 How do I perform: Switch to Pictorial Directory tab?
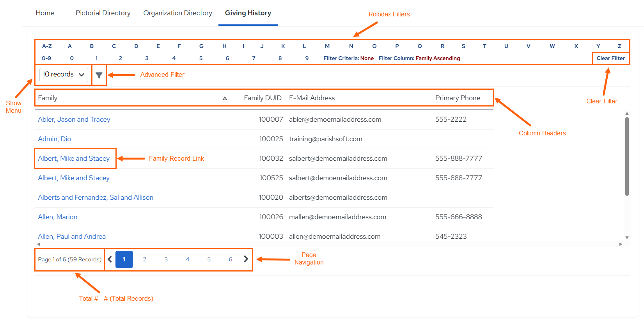103,13
